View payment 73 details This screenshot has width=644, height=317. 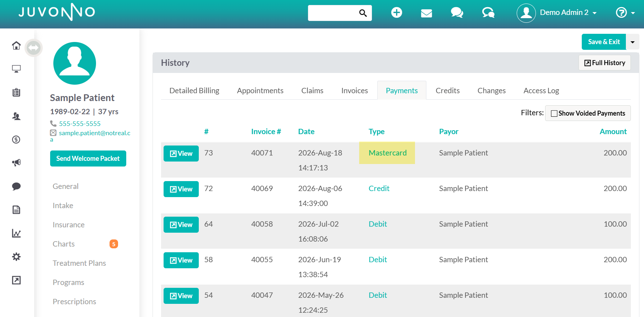pos(181,153)
